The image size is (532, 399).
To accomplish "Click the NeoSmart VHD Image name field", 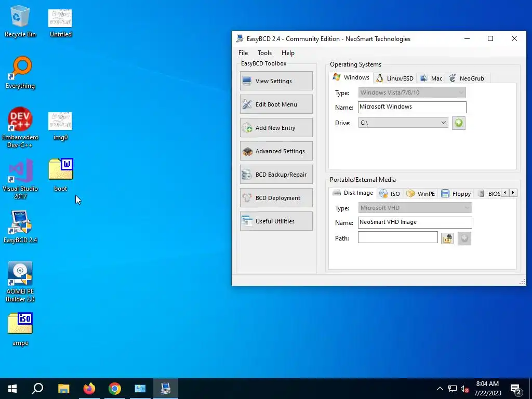I will [x=415, y=222].
